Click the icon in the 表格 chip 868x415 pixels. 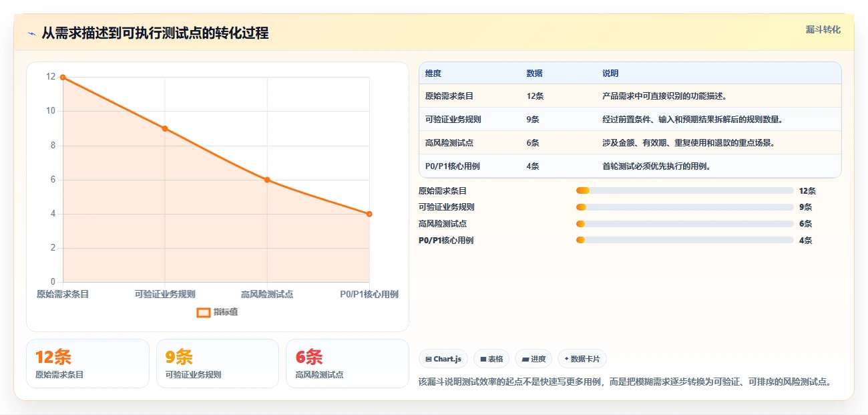[x=483, y=360]
